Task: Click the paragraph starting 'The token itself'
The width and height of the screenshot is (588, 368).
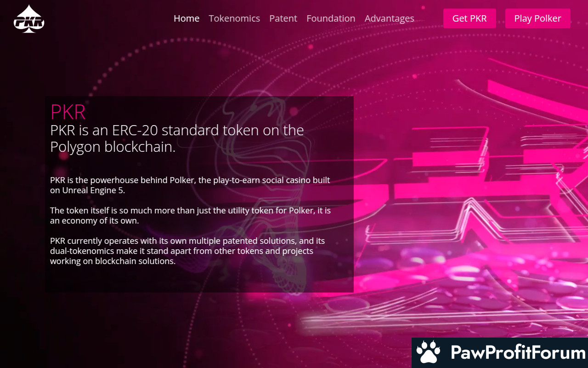Action: pos(190,215)
